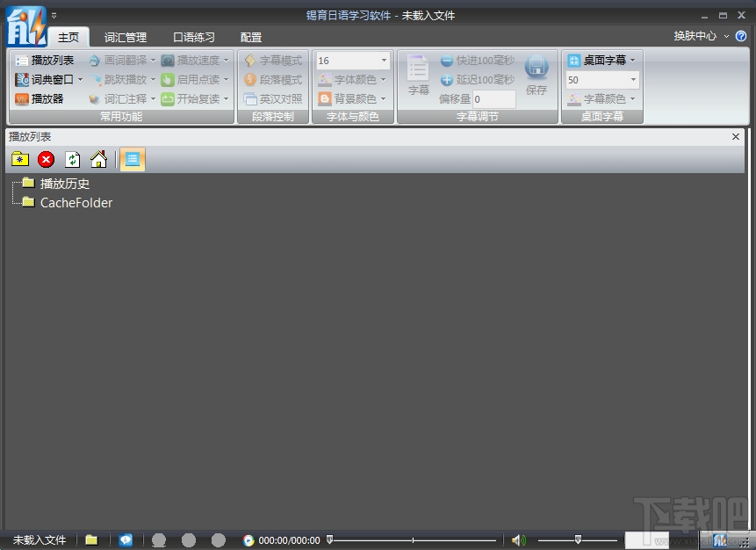Switch to the 口语练习 tab
Screen dimensions: 756x550
194,37
